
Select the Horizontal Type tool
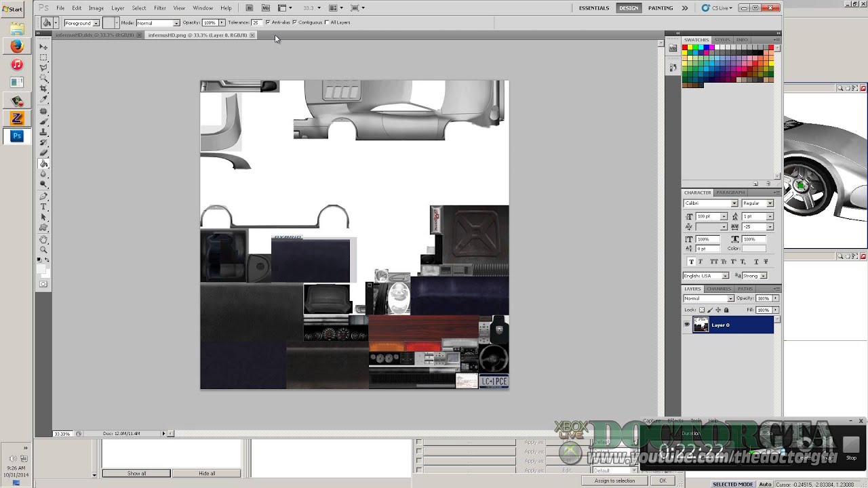(x=43, y=207)
